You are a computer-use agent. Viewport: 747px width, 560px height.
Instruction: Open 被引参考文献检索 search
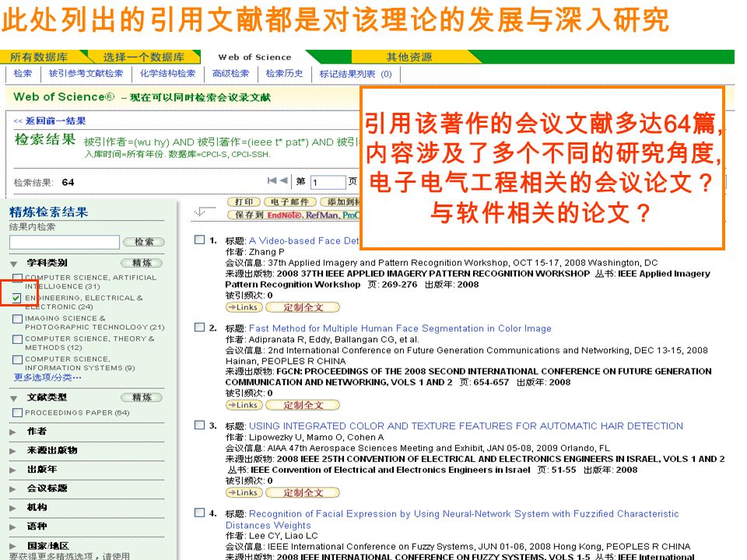tap(86, 73)
